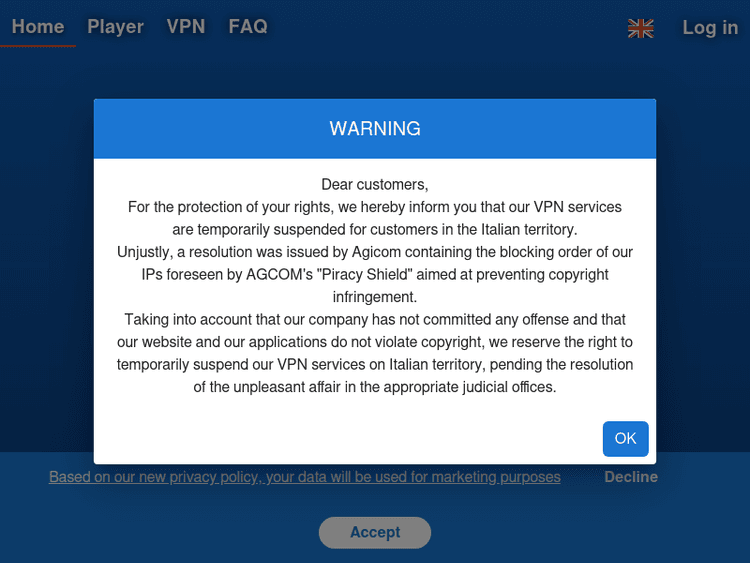This screenshot has width=750, height=563.
Task: Click the "Dear customers," greeting text
Action: [x=375, y=185]
